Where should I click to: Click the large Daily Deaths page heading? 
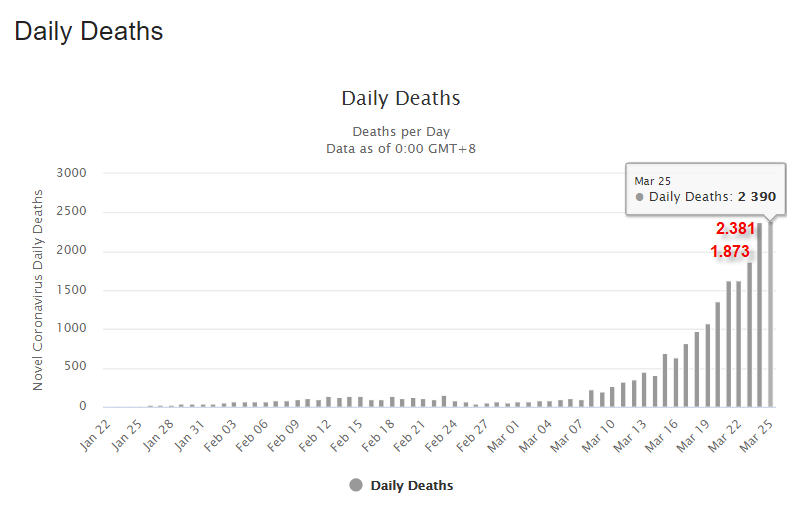88,31
